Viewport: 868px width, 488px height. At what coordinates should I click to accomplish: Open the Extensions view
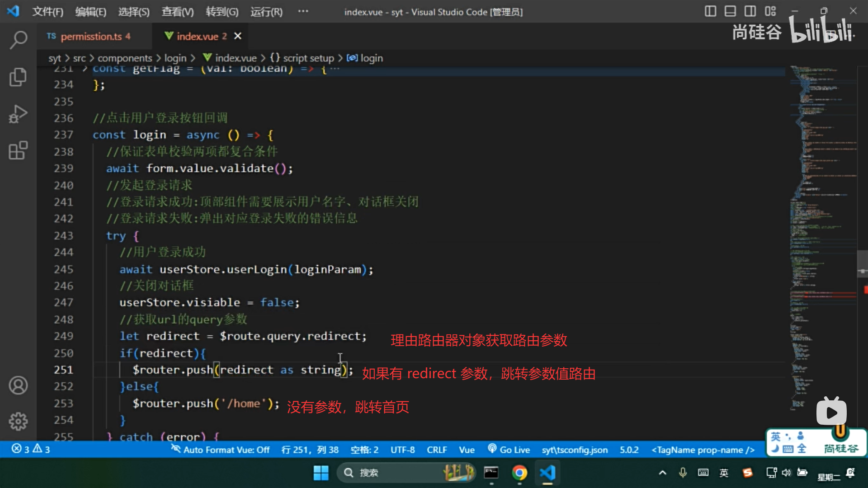pos(18,150)
